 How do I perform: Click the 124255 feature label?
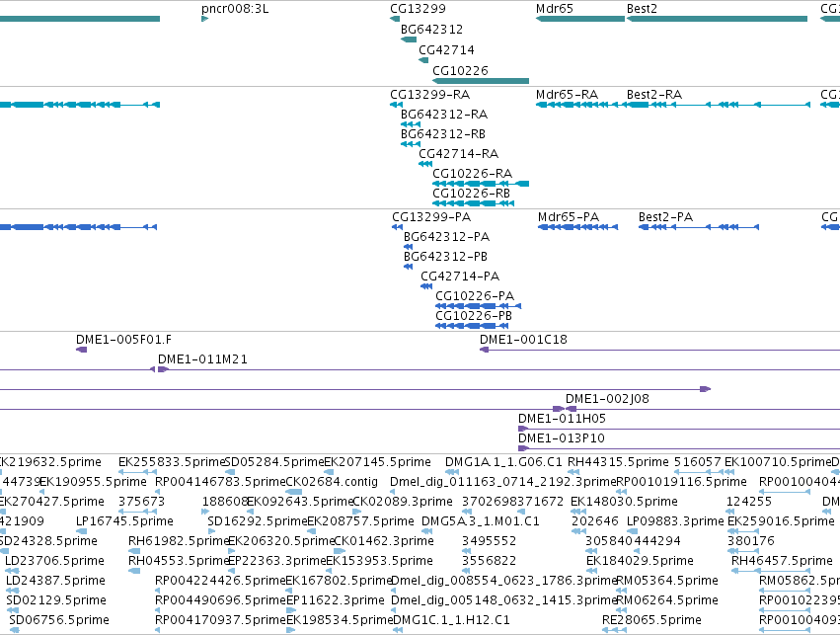749,502
